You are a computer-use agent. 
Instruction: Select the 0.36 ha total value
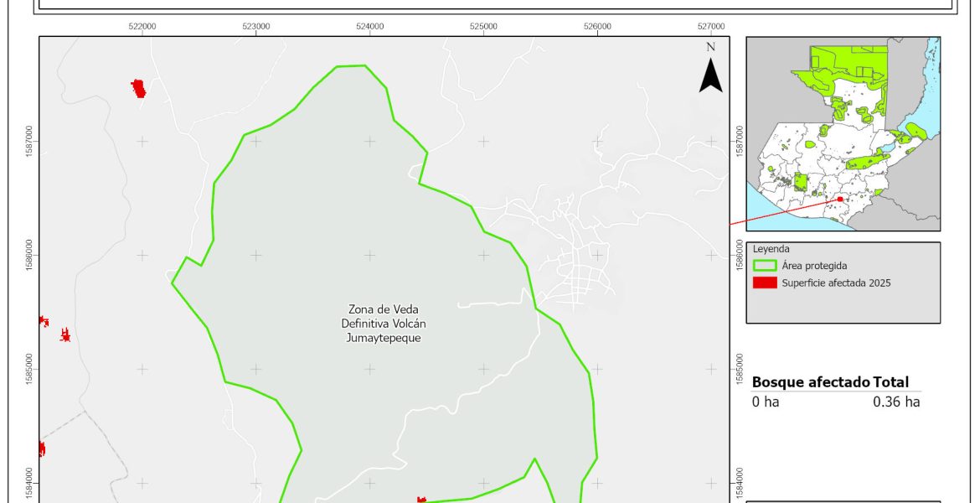[896, 402]
